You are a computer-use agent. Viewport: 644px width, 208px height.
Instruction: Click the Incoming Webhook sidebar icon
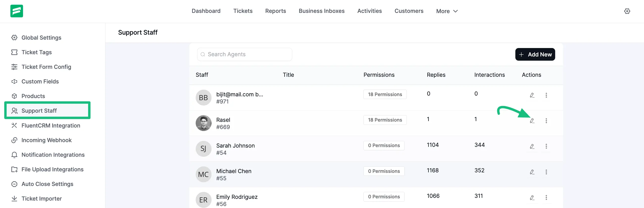point(14,140)
